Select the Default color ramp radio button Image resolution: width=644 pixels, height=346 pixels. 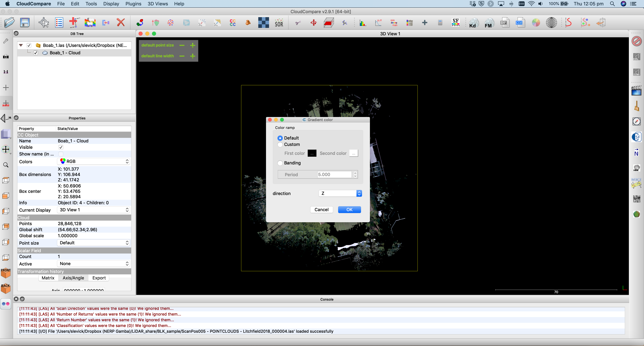click(280, 138)
